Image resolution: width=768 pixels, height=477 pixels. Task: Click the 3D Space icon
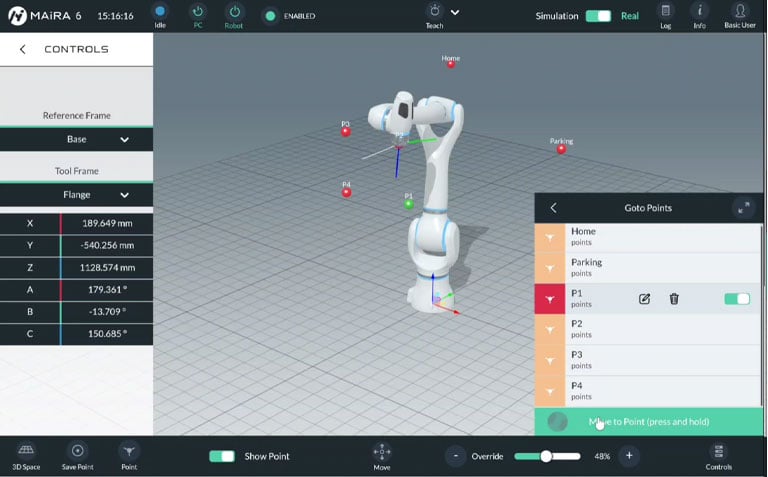26,452
